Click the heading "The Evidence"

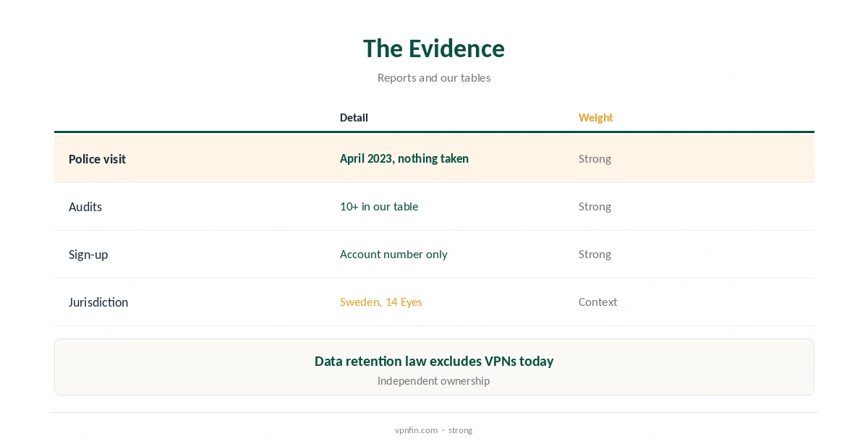434,48
